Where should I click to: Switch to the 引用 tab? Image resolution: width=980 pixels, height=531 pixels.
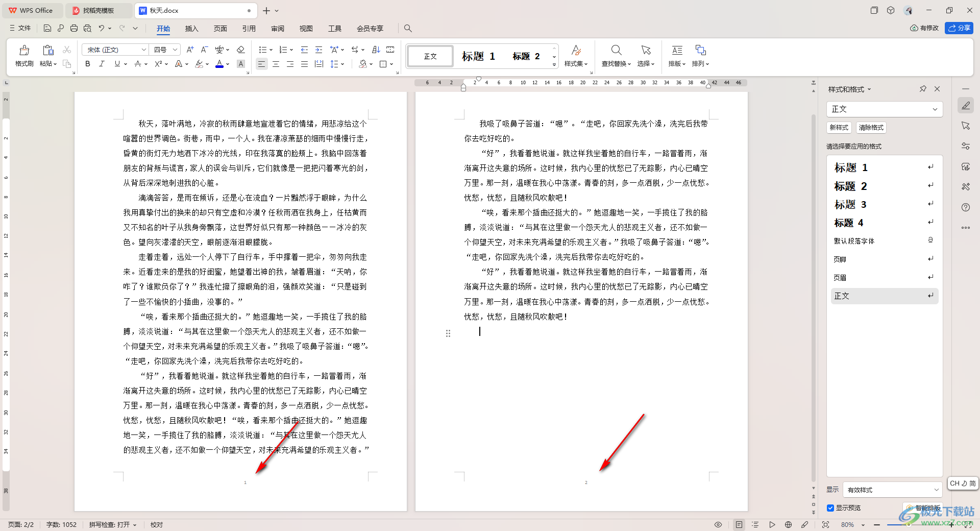click(249, 29)
